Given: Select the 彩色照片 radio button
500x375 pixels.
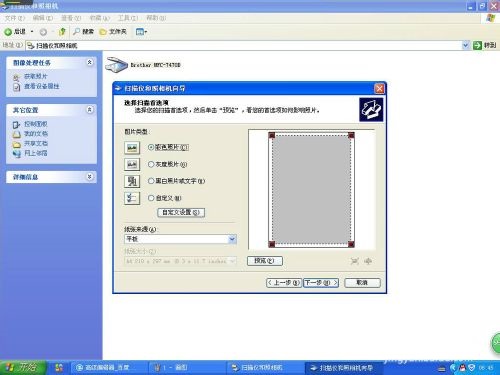Looking at the screenshot, I should coord(151,147).
